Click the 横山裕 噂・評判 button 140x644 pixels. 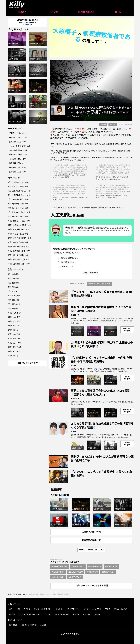[x=127, y=378]
